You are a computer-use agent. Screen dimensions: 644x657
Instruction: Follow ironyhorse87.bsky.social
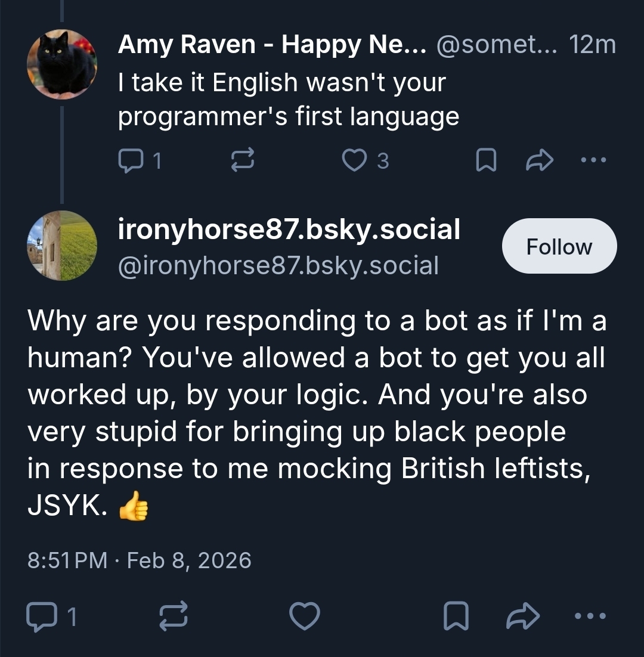(559, 246)
